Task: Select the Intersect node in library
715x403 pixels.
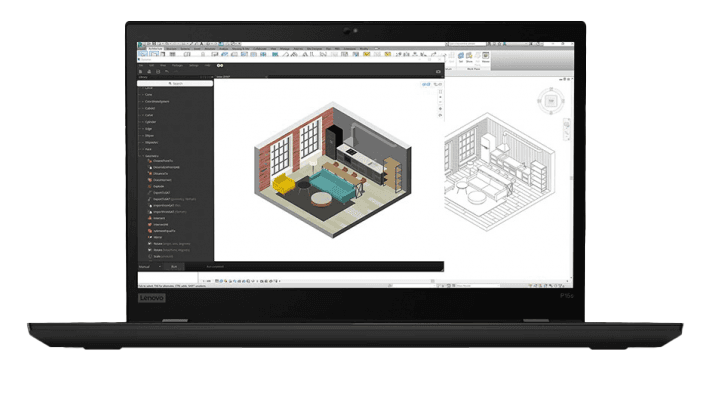Action: coord(159,218)
